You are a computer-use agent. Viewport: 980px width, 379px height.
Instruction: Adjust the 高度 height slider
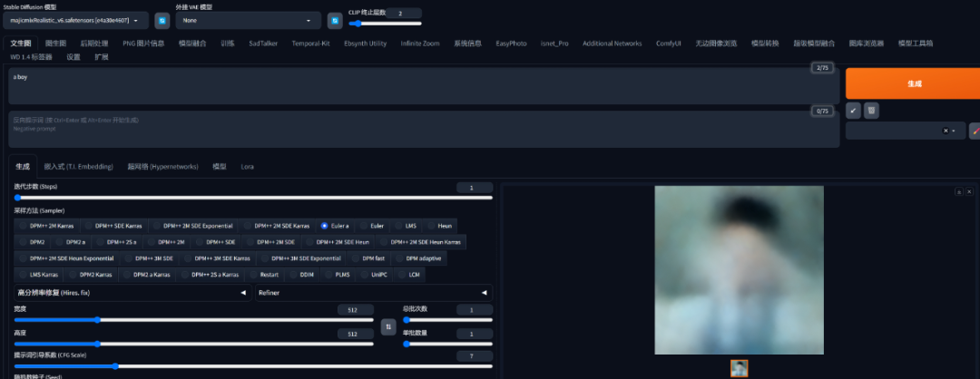point(194,344)
